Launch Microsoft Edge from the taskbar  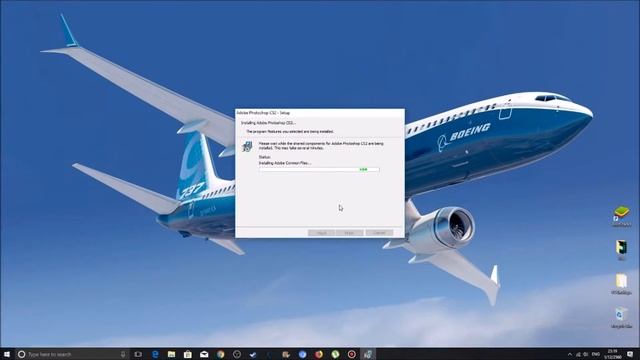coord(155,354)
